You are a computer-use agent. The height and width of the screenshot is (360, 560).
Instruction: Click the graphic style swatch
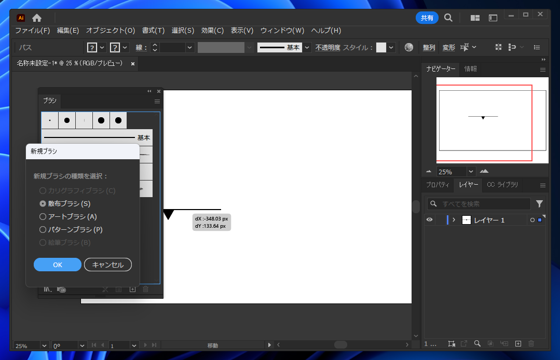[381, 47]
